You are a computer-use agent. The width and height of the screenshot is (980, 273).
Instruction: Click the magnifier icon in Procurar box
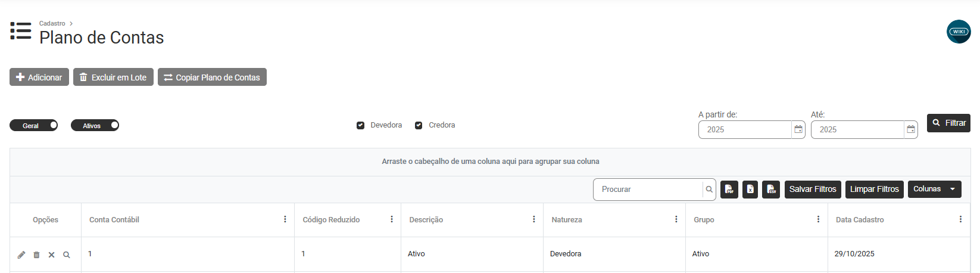point(709,190)
